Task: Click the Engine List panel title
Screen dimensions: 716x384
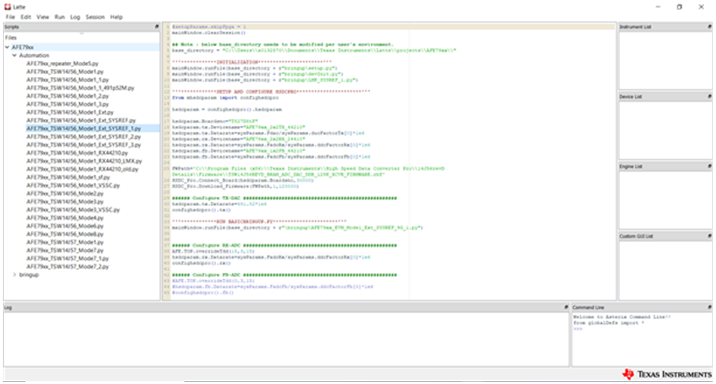Action: [x=631, y=167]
